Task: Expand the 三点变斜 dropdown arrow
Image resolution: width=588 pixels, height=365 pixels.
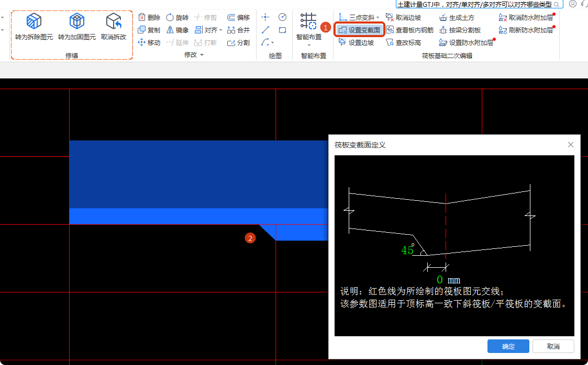Action: click(378, 18)
